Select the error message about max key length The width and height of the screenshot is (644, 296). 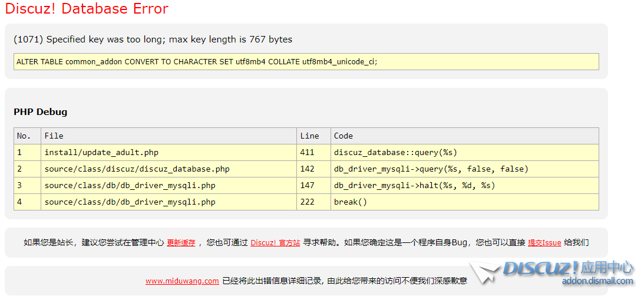pos(153,40)
